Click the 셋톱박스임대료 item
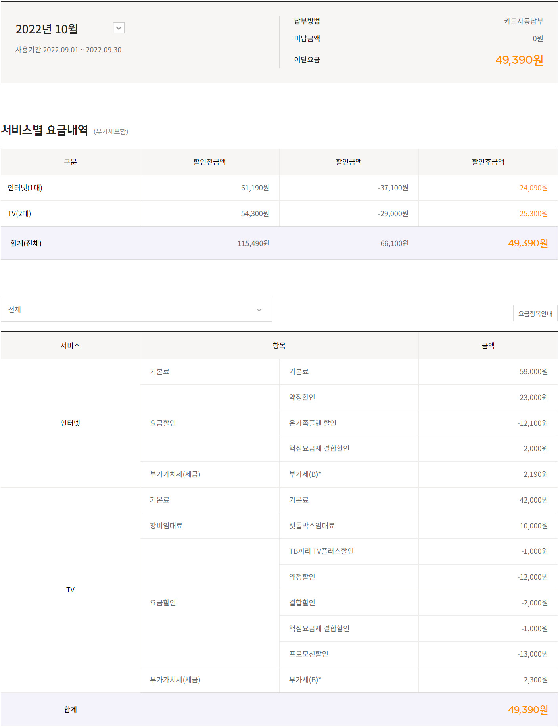The image size is (560, 728). tap(312, 526)
